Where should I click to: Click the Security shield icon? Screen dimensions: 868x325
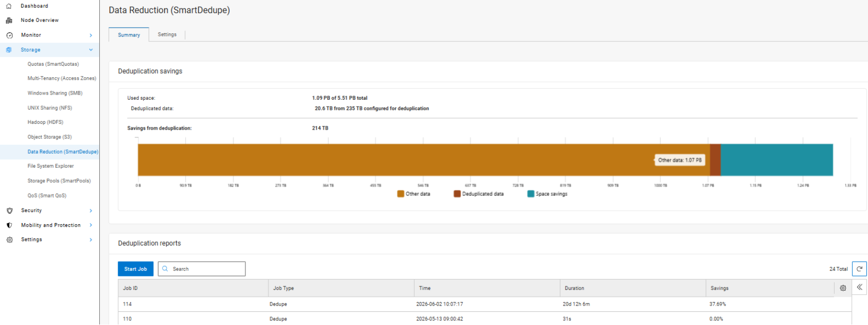pyautogui.click(x=9, y=211)
